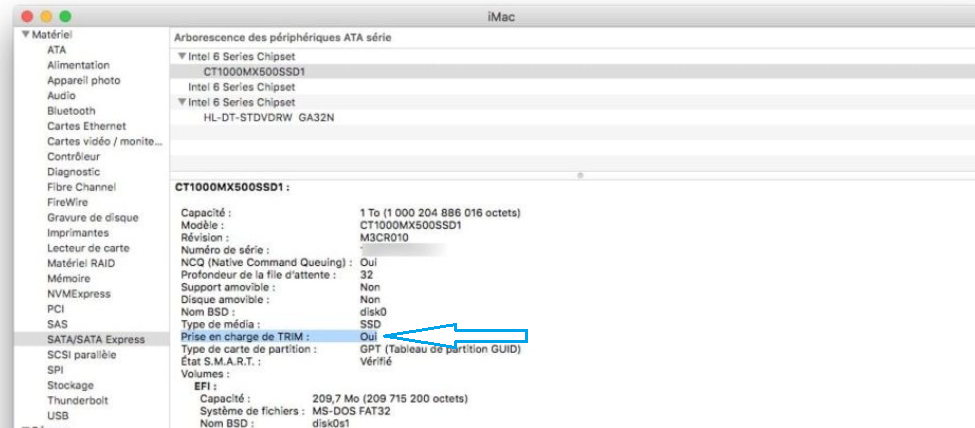
Task: Click the Support amovible label
Action: pyautogui.click(x=228, y=287)
